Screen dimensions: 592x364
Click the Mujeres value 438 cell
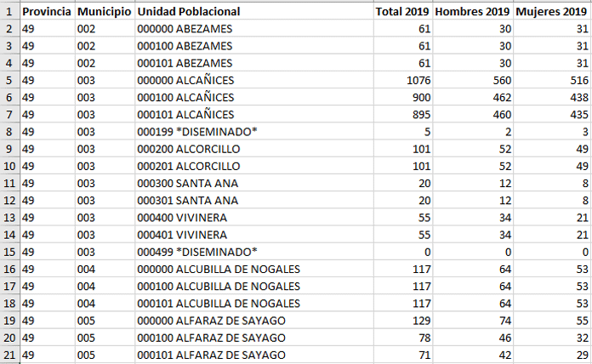click(x=552, y=98)
